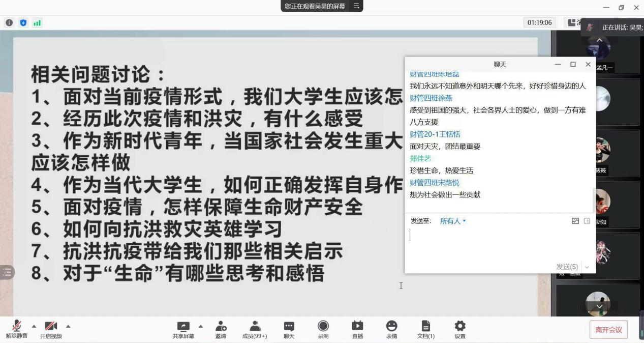Viewport: 644px width, 343px height.
Task: Open the meeting info icon
Action: coord(9,23)
